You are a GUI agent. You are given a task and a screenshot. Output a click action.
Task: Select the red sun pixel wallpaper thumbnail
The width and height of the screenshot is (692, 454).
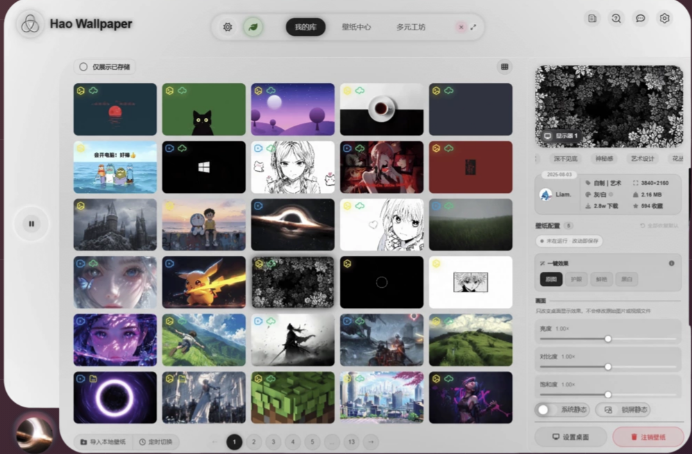pos(115,109)
